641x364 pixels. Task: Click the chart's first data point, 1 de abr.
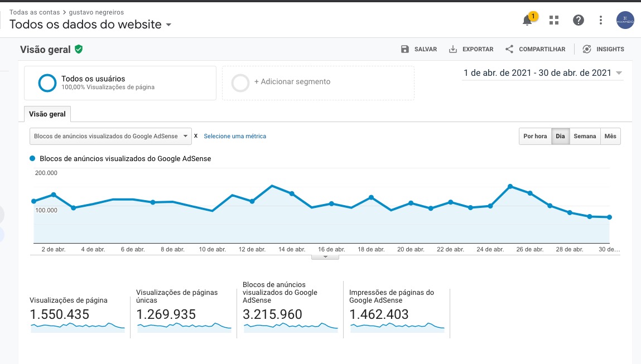pos(34,201)
